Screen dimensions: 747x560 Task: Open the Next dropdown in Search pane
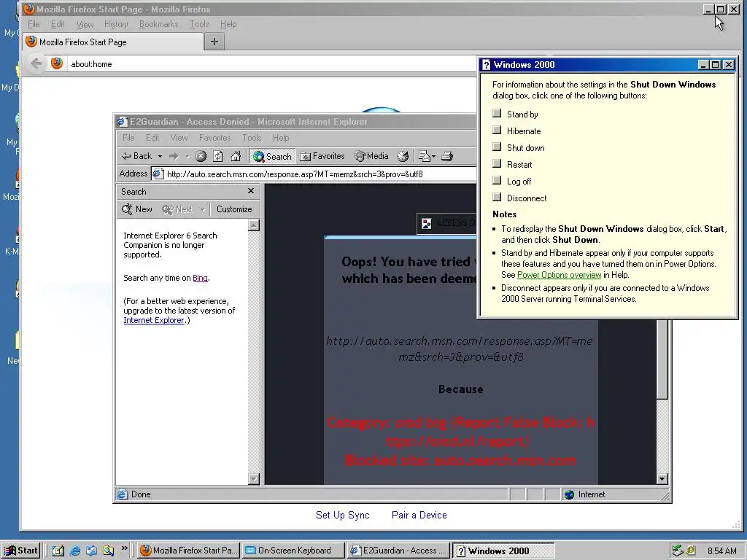203,209
